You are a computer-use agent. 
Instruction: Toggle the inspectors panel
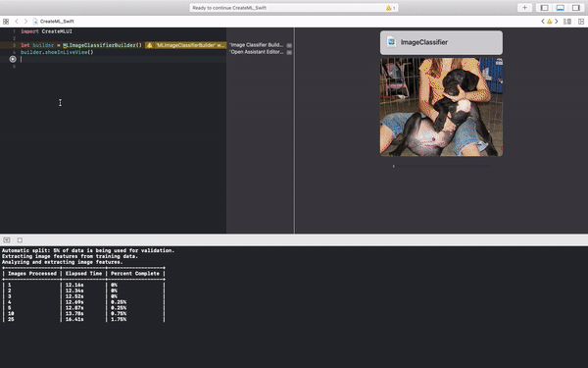point(576,8)
